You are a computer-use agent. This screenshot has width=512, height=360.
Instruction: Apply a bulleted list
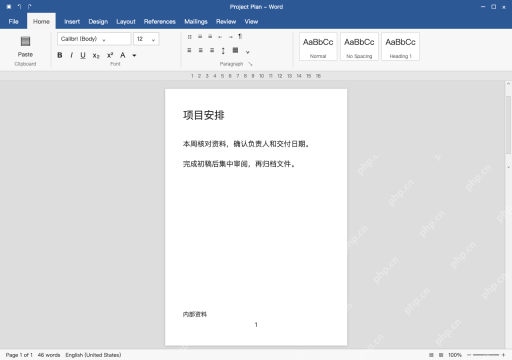pyautogui.click(x=189, y=37)
